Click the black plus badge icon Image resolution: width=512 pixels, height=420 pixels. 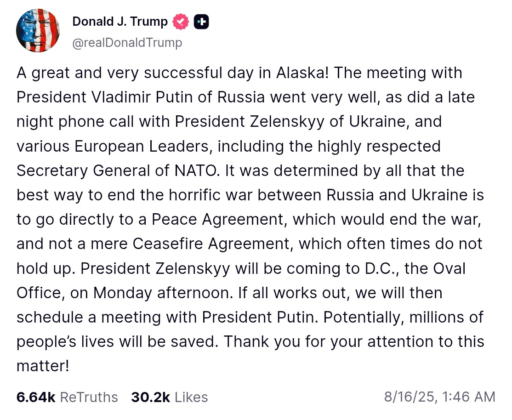click(201, 22)
